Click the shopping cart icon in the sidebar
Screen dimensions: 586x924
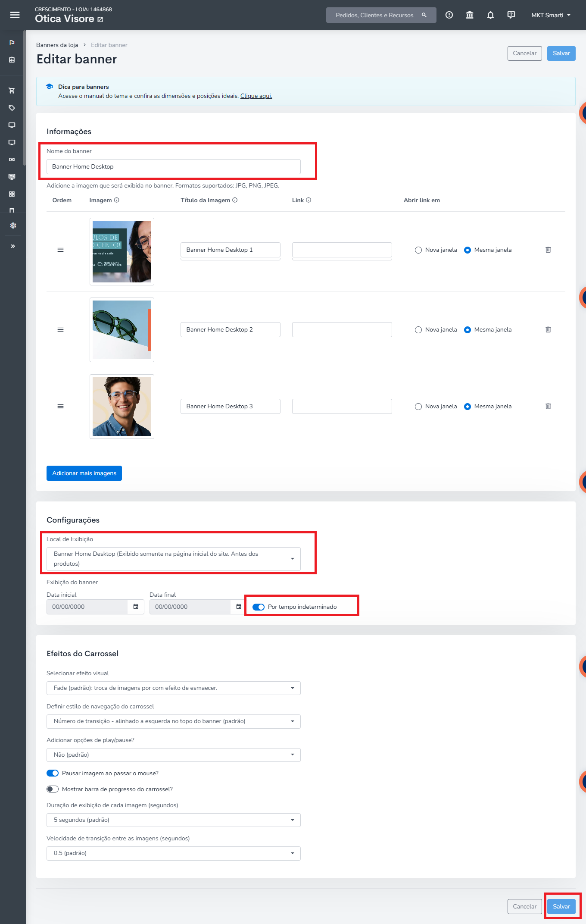(x=12, y=91)
